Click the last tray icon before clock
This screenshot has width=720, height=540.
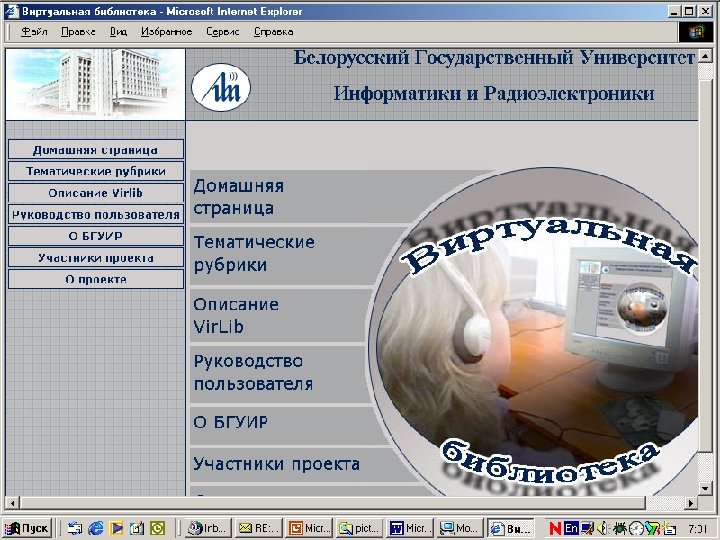click(x=669, y=529)
